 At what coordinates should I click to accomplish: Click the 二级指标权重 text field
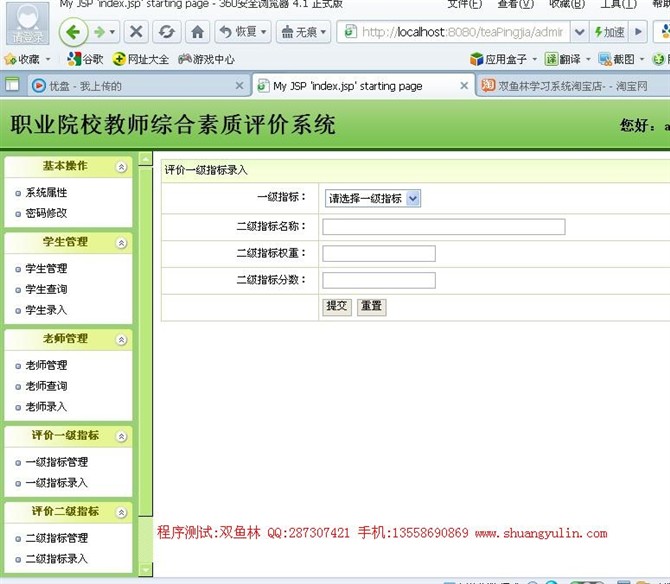[379, 253]
